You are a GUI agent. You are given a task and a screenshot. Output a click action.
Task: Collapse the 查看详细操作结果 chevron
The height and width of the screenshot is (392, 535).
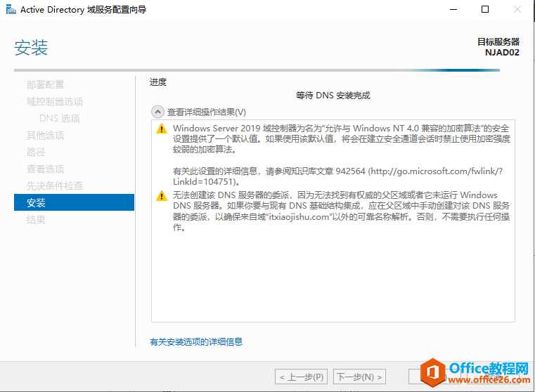(x=156, y=112)
